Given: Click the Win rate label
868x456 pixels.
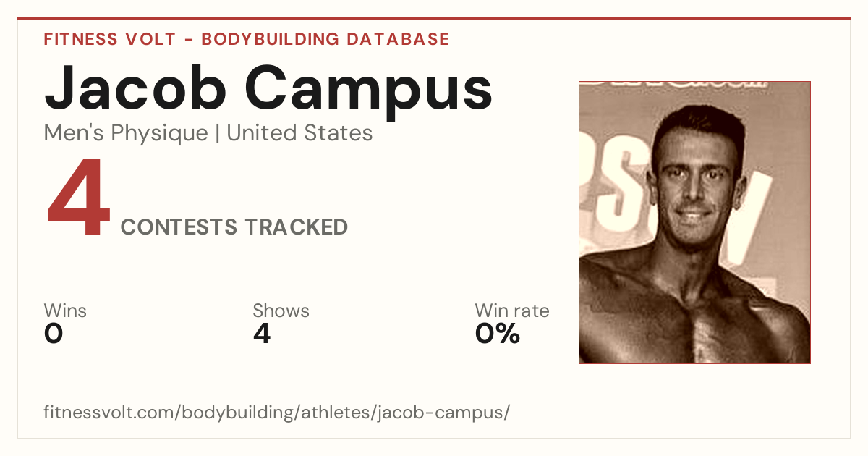Looking at the screenshot, I should tap(512, 311).
